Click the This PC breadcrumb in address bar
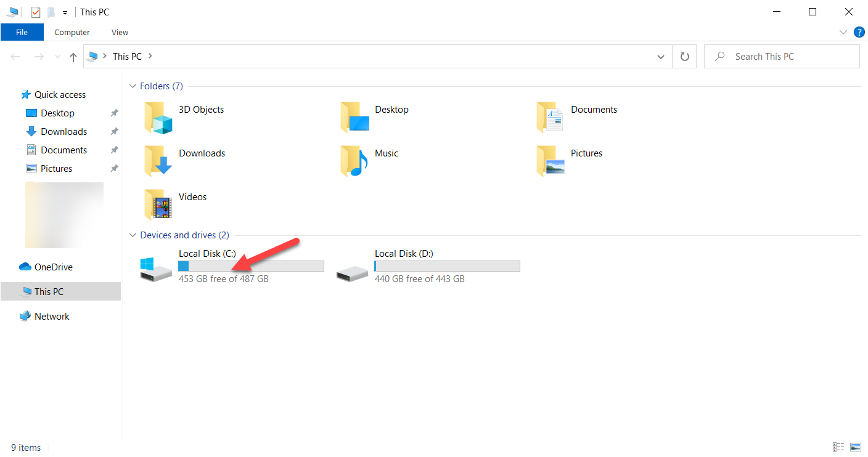Viewport: 868px width, 457px height. [x=126, y=56]
